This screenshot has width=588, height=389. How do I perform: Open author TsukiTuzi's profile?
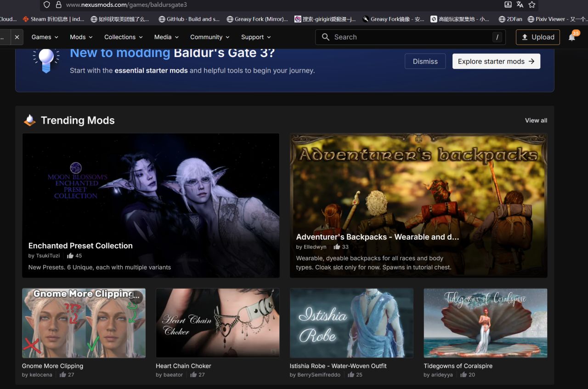coord(48,256)
